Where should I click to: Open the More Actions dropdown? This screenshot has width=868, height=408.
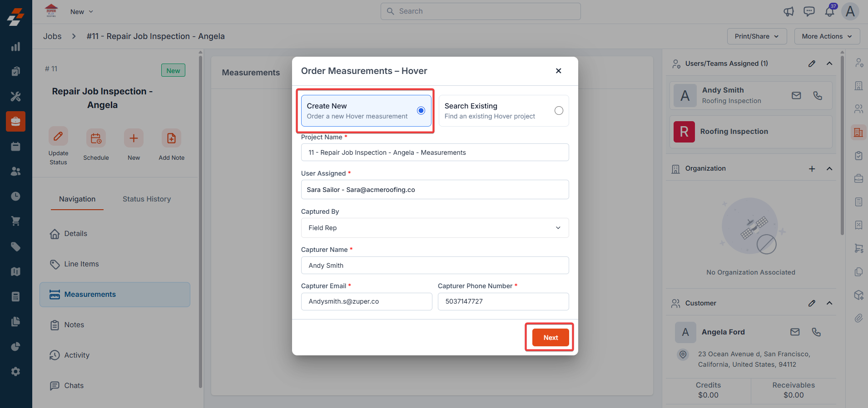[827, 36]
